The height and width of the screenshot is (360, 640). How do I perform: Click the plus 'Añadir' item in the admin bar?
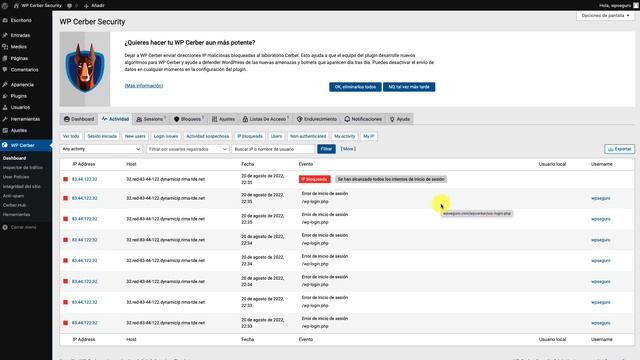coord(94,6)
